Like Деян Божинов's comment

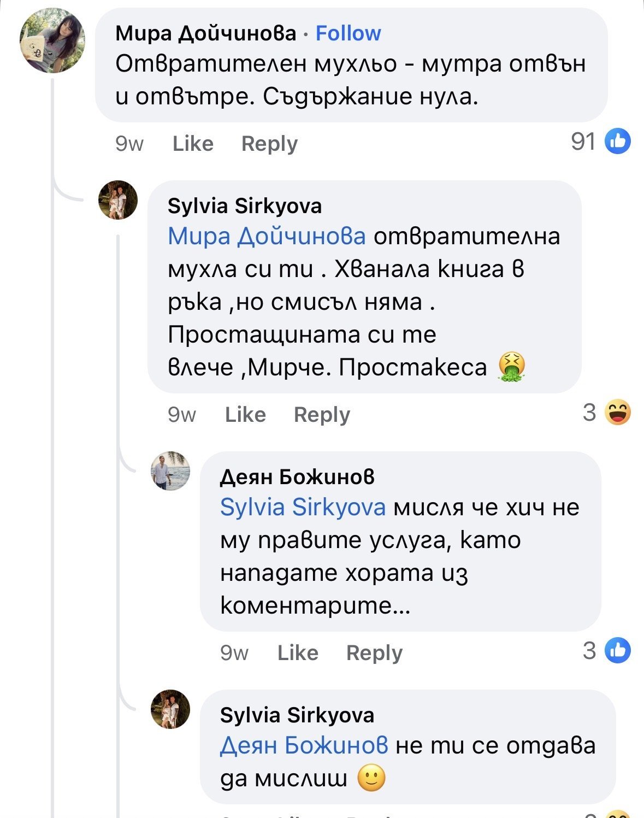298,653
